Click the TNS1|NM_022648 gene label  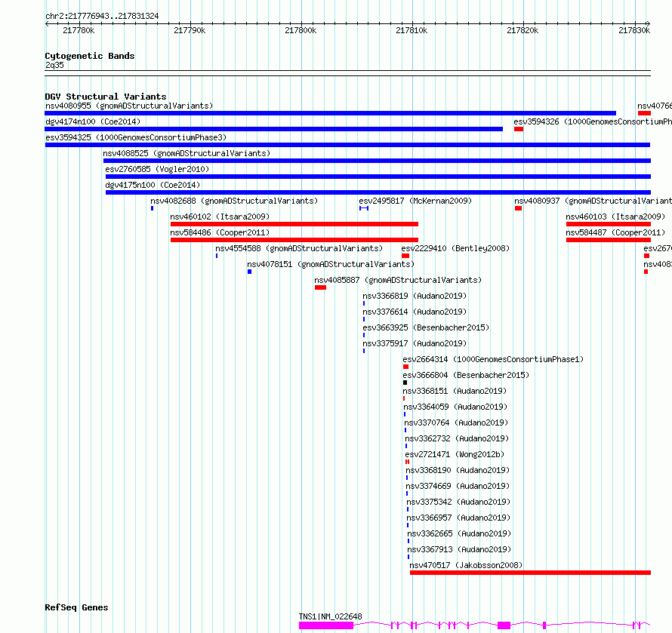coord(330,616)
